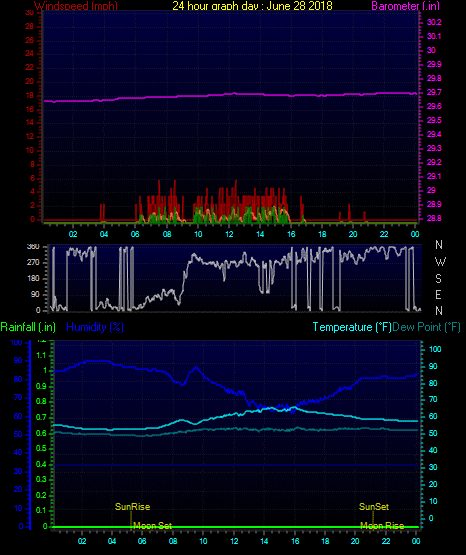Click the SunRise marker label
The width and height of the screenshot is (466, 555).
(132, 507)
